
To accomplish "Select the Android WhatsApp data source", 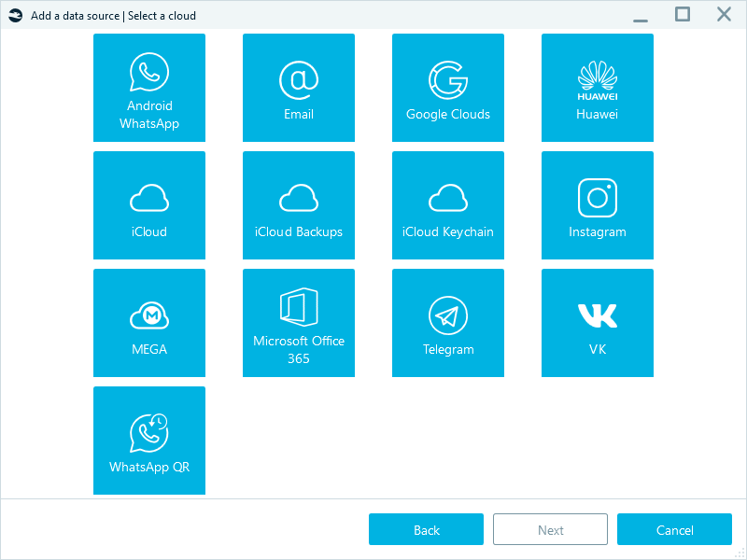I will click(x=149, y=88).
